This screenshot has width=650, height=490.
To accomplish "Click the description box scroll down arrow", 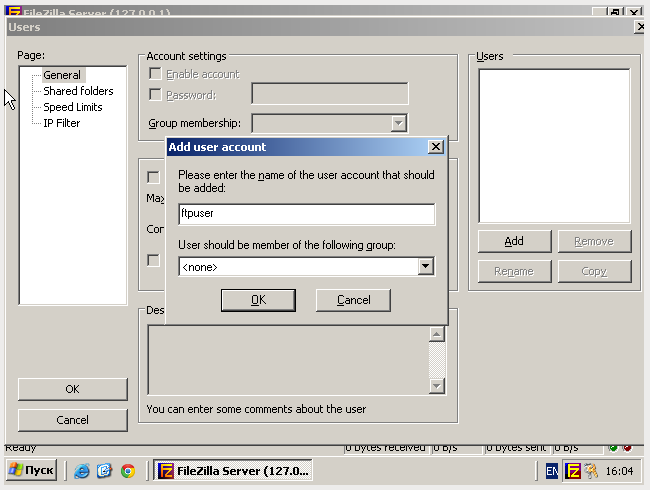I will pos(436,386).
